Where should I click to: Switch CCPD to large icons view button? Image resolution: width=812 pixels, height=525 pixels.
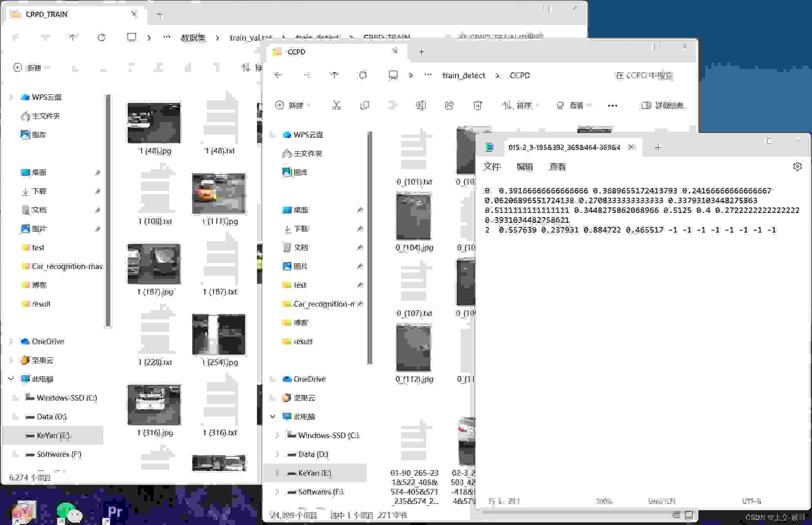coord(689,514)
